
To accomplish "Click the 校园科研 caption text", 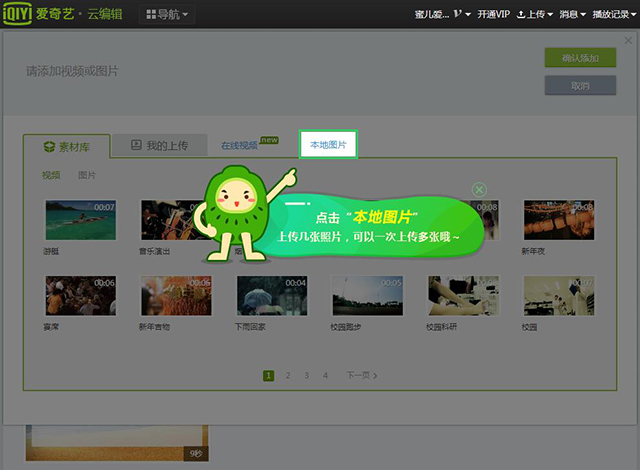I will pyautogui.click(x=441, y=327).
